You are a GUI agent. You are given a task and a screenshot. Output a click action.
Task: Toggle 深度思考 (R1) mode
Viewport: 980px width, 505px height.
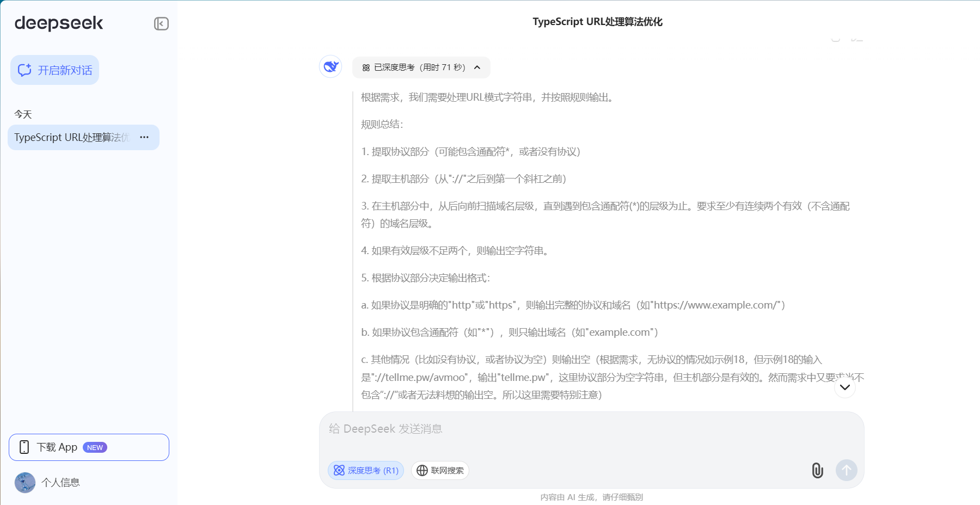click(366, 471)
